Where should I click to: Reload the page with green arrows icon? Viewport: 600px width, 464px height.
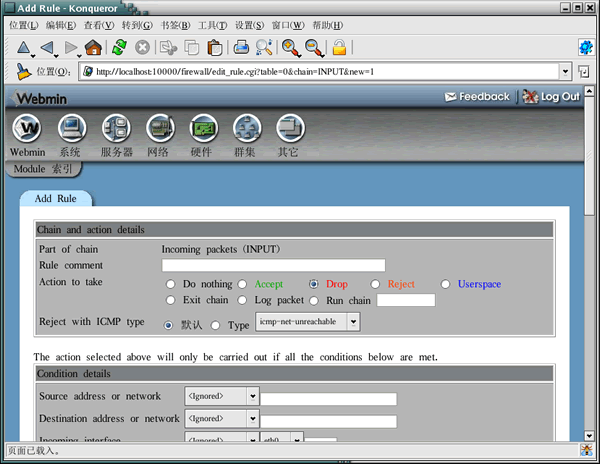point(119,47)
